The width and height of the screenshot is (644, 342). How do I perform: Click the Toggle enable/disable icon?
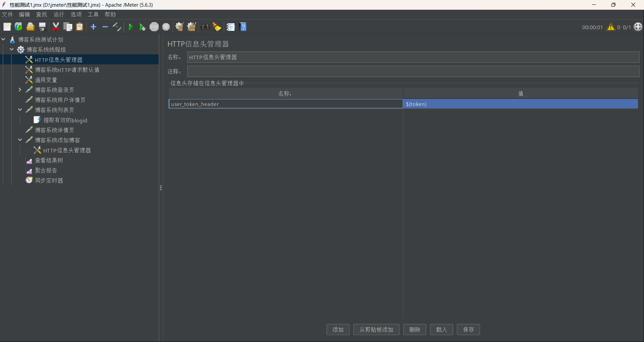(x=117, y=27)
